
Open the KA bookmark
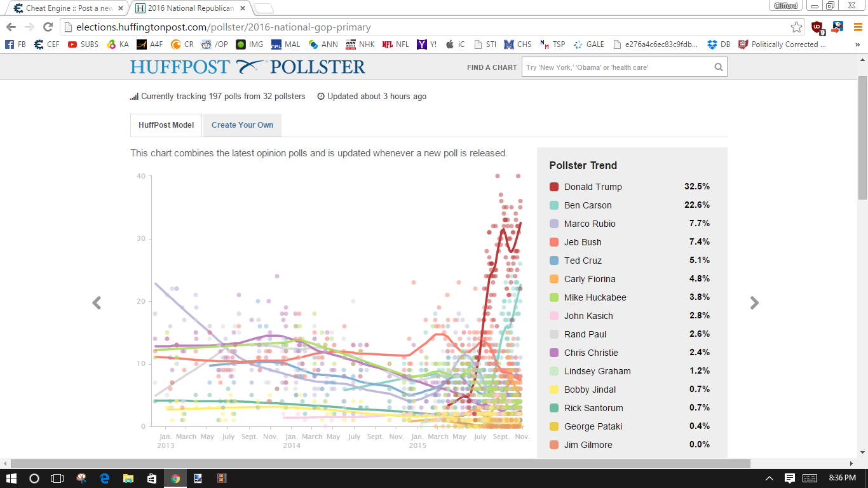[x=118, y=44]
